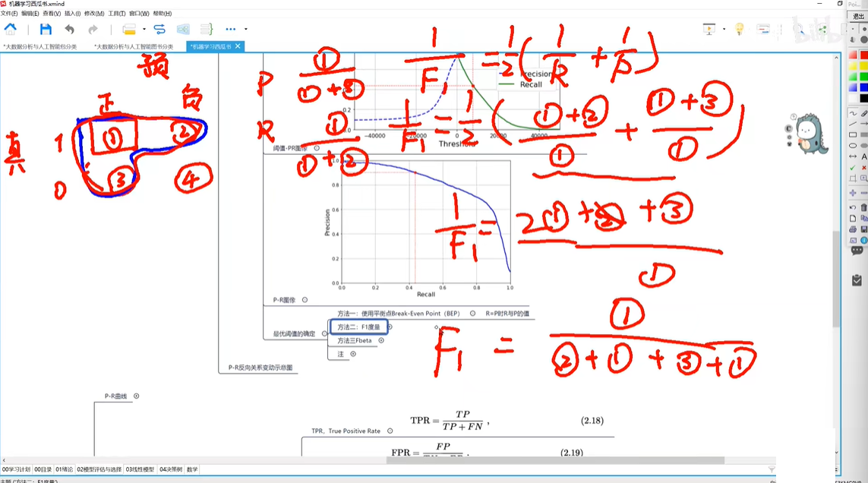Pick the solid blue pen color
This screenshot has height=483, width=868.
pyautogui.click(x=863, y=87)
